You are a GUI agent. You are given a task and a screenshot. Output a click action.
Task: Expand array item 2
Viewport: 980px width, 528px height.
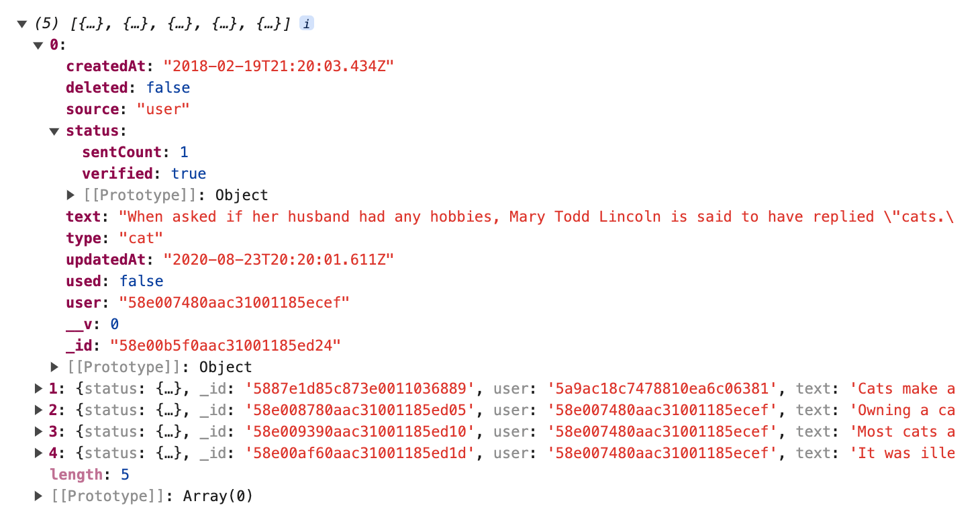tap(38, 410)
